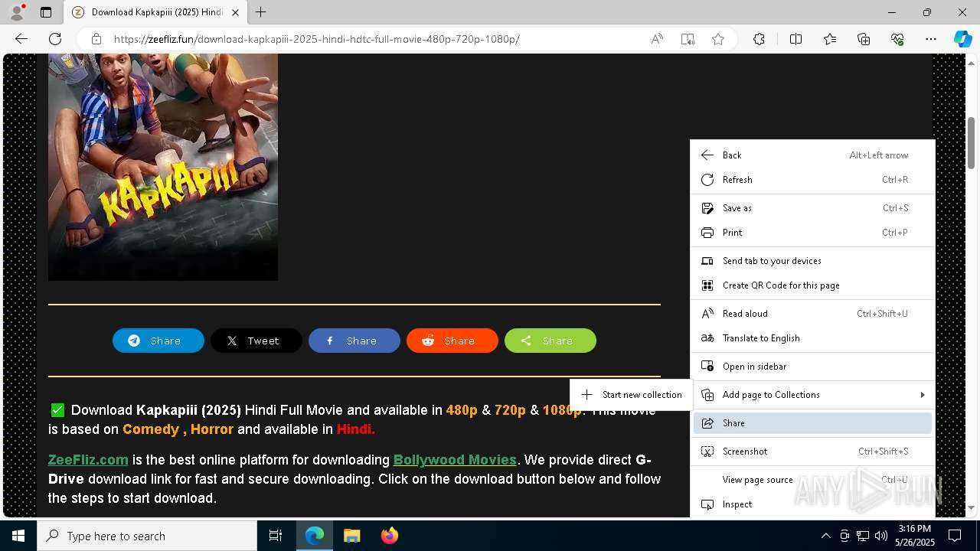Click the address bar URL
980x551 pixels.
(x=317, y=39)
